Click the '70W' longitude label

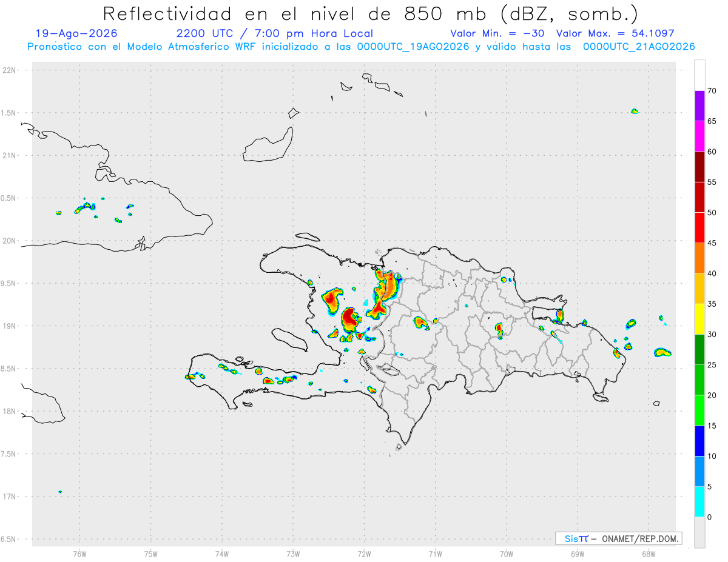click(x=507, y=554)
